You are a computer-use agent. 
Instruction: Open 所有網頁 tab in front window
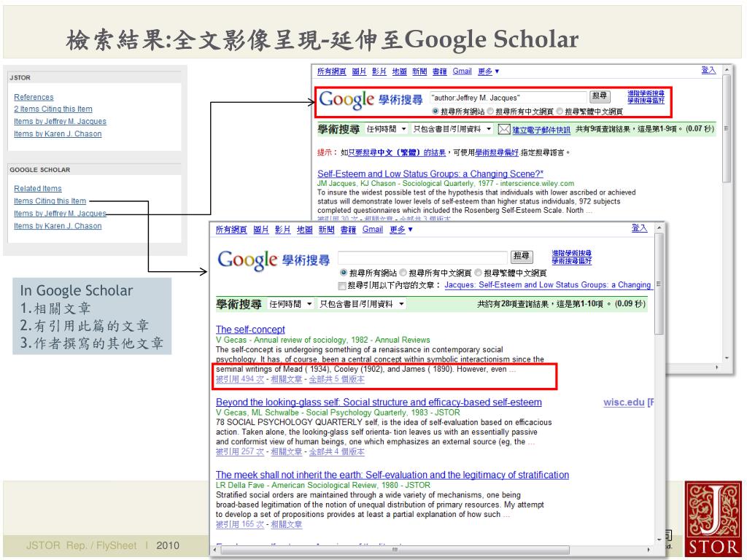coord(231,230)
